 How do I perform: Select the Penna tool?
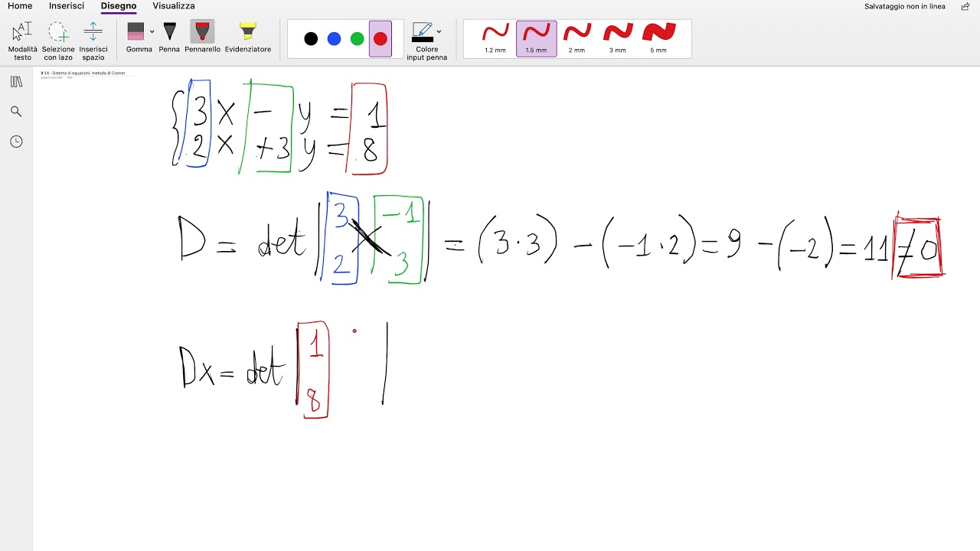[169, 37]
